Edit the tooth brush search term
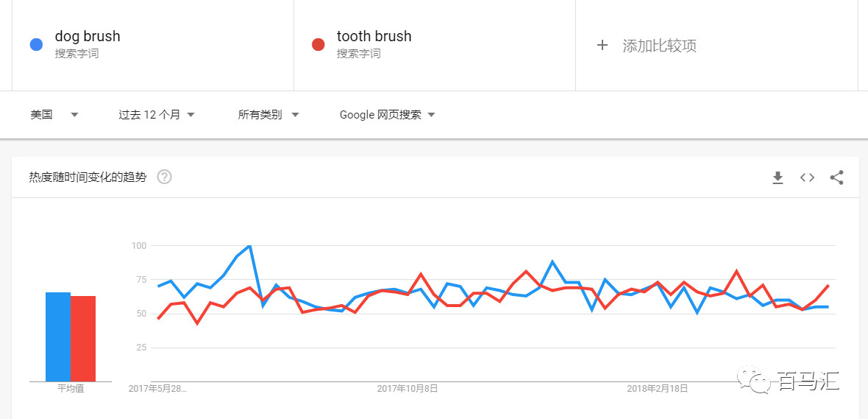The width and height of the screenshot is (868, 419). 374,36
